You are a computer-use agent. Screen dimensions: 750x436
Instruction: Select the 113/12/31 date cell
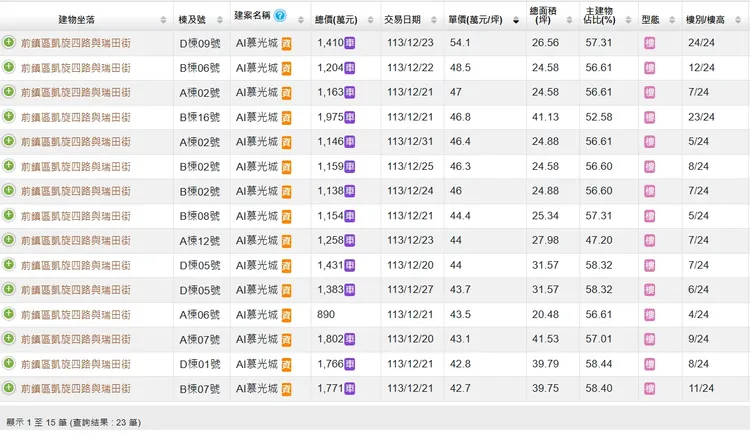point(410,142)
